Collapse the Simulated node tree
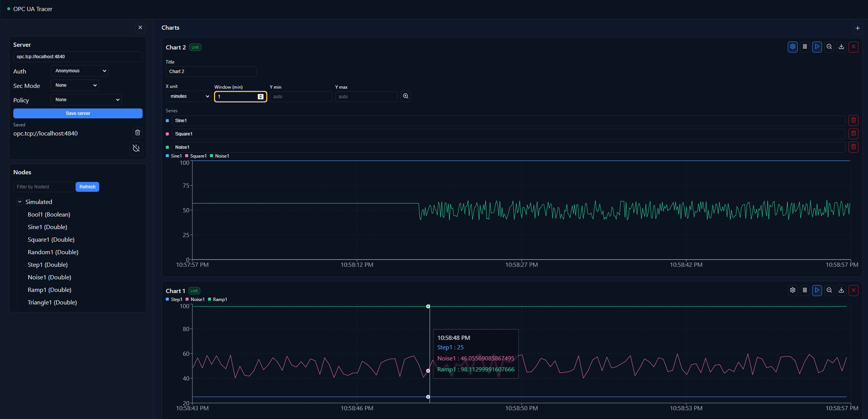The width and height of the screenshot is (868, 419). pos(20,202)
